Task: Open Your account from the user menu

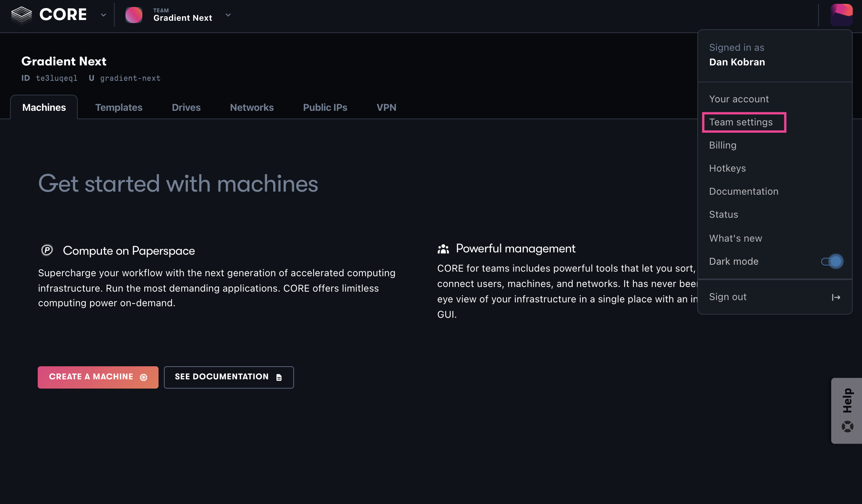Action: (x=739, y=99)
